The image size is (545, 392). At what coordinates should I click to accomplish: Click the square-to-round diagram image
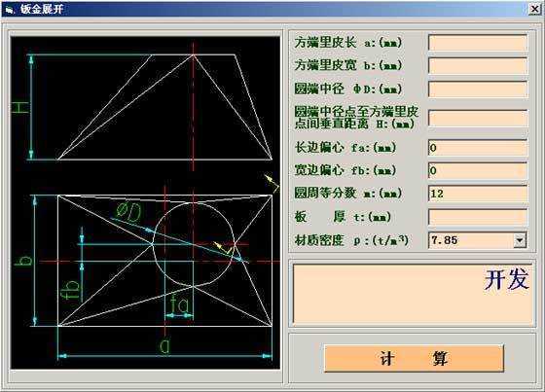tap(145, 202)
